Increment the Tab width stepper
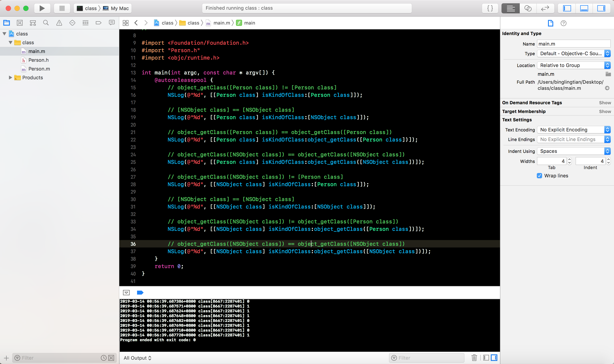The image size is (614, 364). [569, 159]
